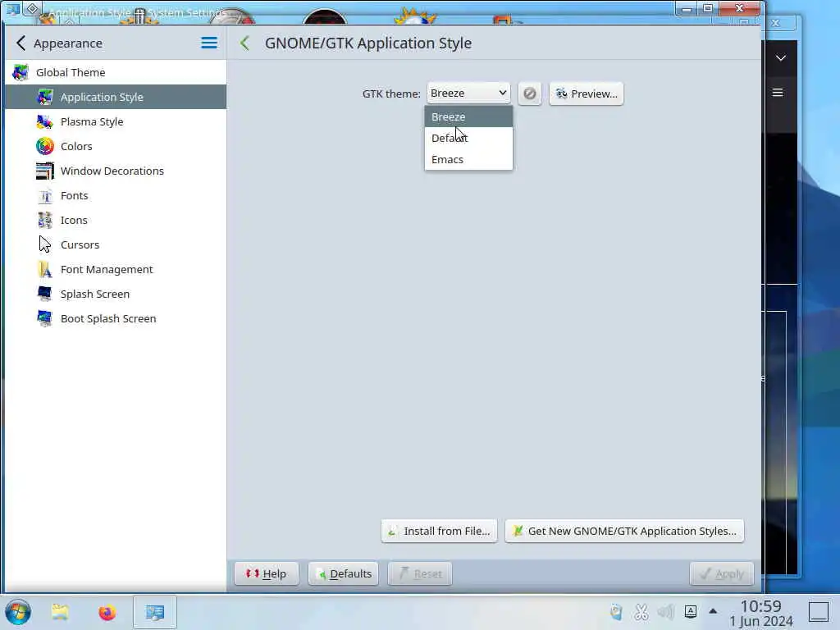Get New GNOME/GTK Application Styles
Viewport: 840px width, 630px height.
pyautogui.click(x=624, y=531)
